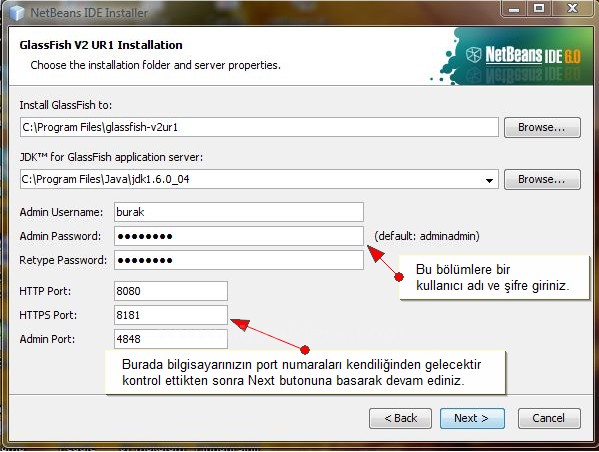Viewport: 599px width, 452px height.
Task: Maximize the NetBeans IDE Installer window
Action: click(x=539, y=8)
